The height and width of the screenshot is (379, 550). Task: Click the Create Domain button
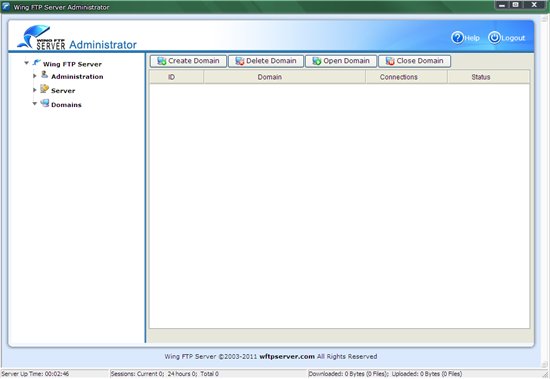[x=188, y=61]
